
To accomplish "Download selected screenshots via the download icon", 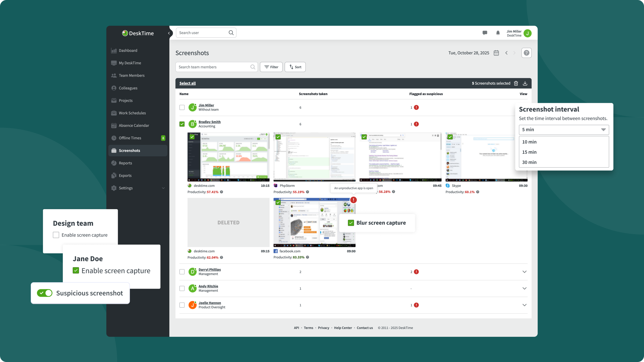I will 525,83.
